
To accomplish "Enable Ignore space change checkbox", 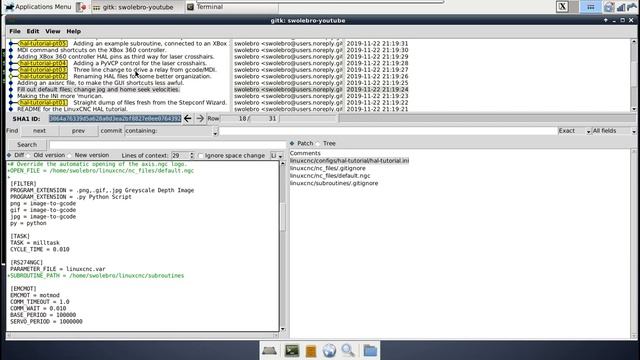I will [x=200, y=156].
